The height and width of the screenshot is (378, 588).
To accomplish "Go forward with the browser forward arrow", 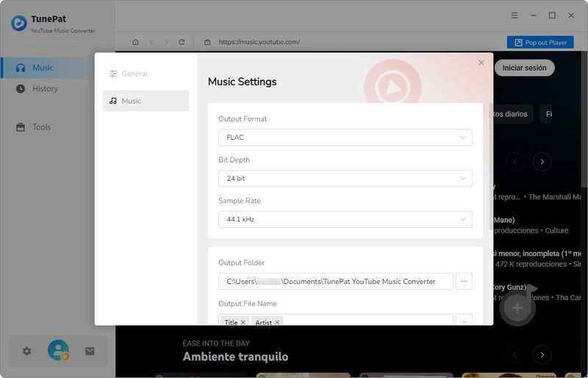I will point(167,42).
